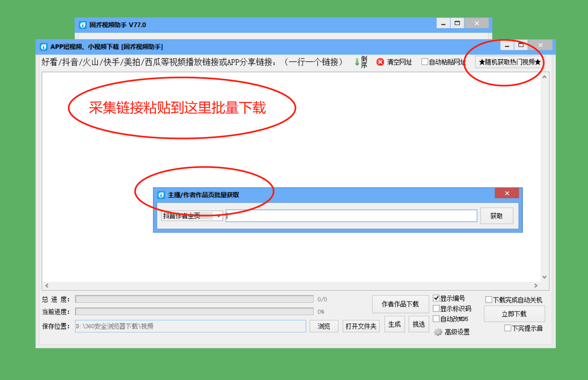Click the 总进度 progress bar
Viewport: 588px width, 380px height.
(195, 300)
